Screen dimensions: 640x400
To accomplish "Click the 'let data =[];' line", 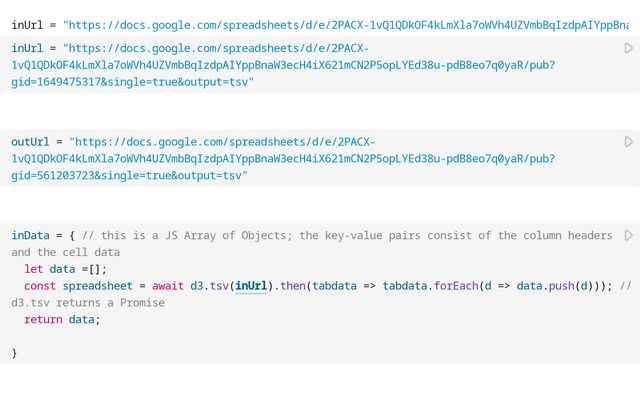I will click(66, 269).
